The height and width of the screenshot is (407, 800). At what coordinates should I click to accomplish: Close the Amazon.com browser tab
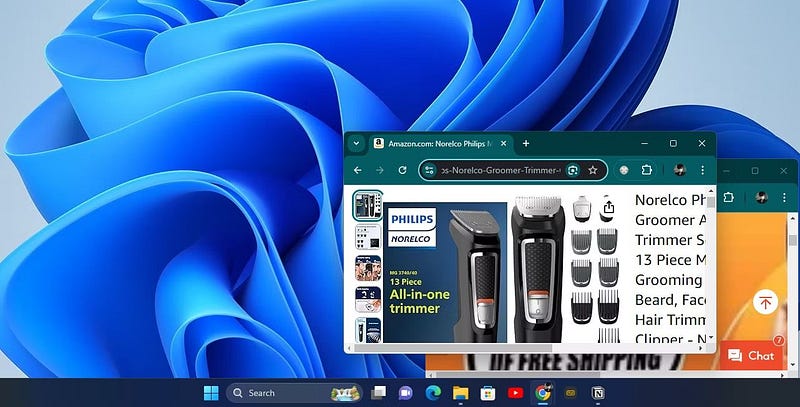pyautogui.click(x=504, y=144)
